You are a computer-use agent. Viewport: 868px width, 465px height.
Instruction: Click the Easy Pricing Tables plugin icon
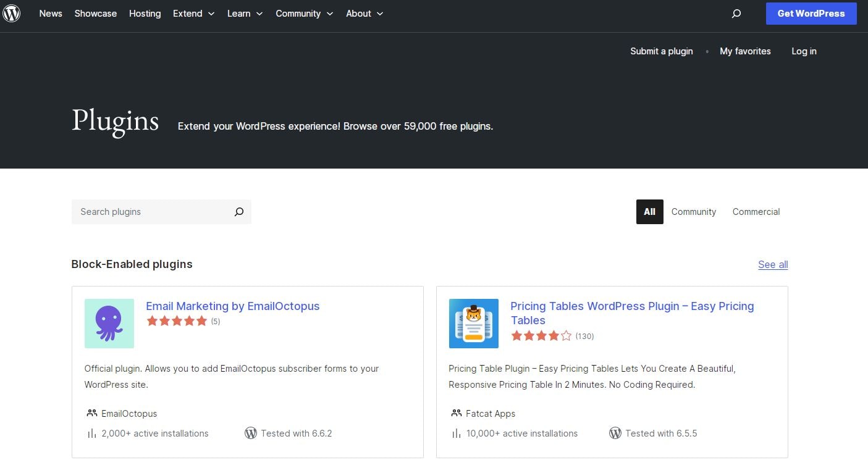click(473, 323)
